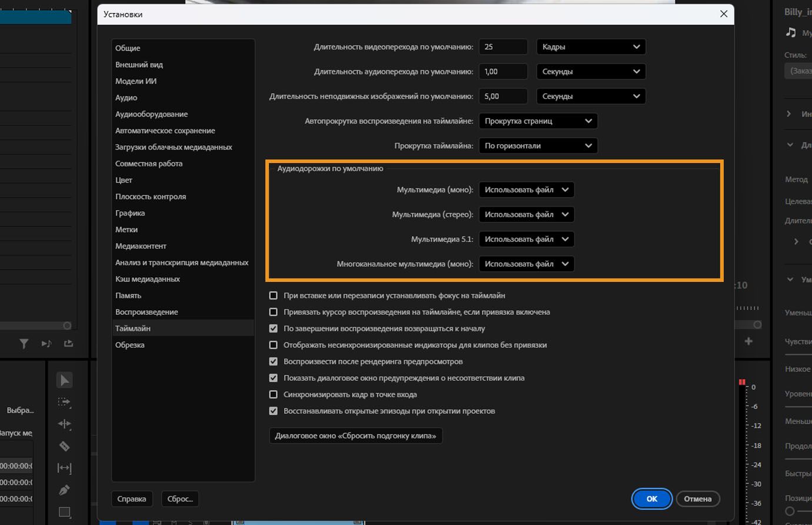Disable 'Воспроизвести после рендеринга предпросмотров'

click(274, 361)
